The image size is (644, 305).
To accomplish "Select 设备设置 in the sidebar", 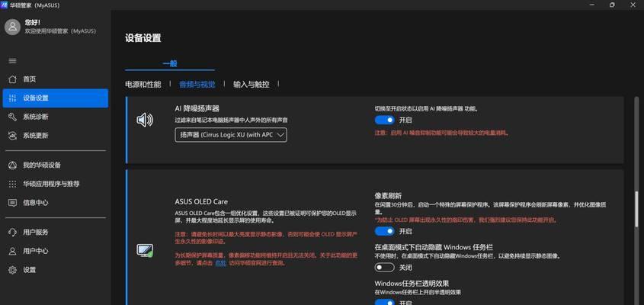I will [x=56, y=98].
